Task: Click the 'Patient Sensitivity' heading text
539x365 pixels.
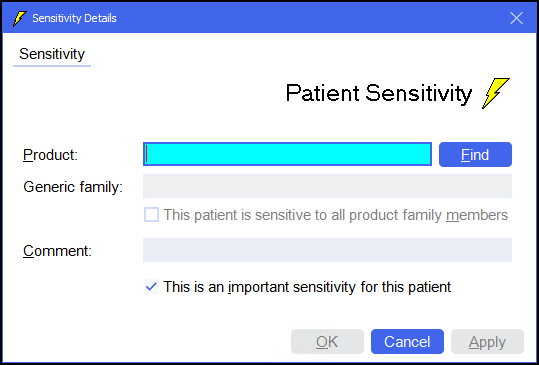Action: pyautogui.click(x=379, y=93)
